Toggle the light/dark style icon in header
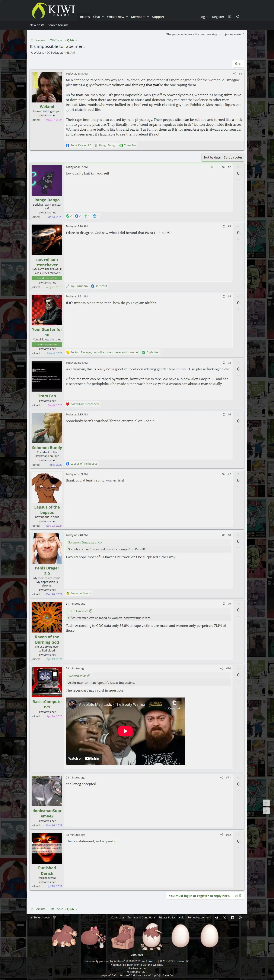 click(x=229, y=17)
